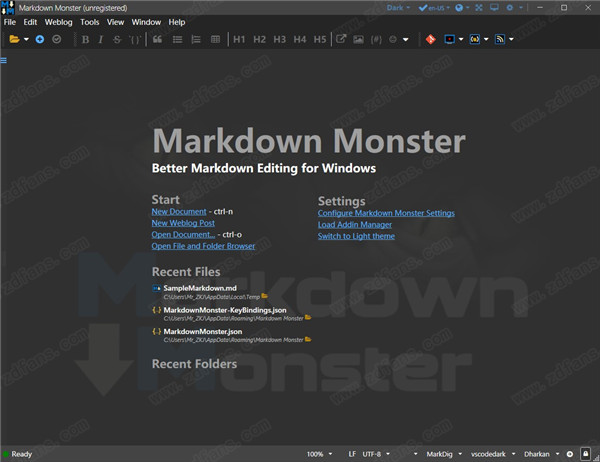Open the Weblog menu

pos(59,22)
